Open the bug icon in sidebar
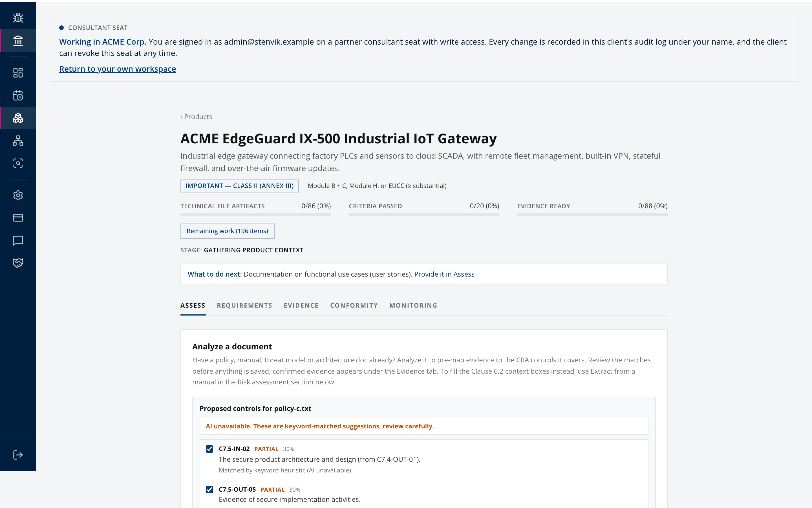The height and width of the screenshot is (508, 812). click(18, 18)
